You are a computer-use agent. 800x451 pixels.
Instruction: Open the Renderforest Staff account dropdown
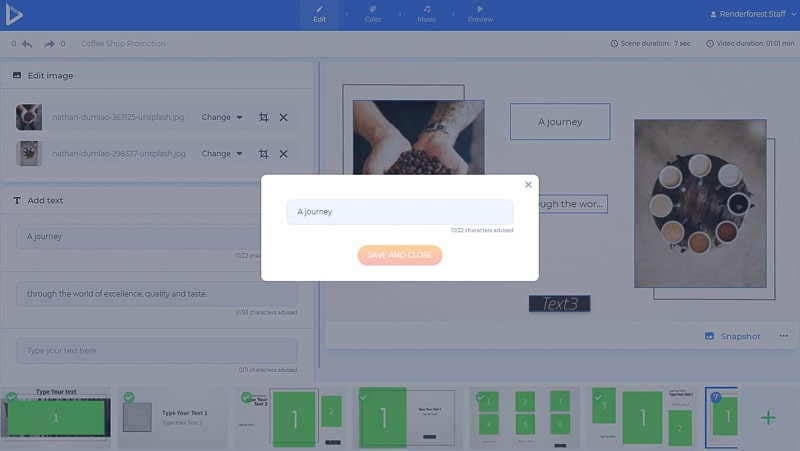(753, 14)
